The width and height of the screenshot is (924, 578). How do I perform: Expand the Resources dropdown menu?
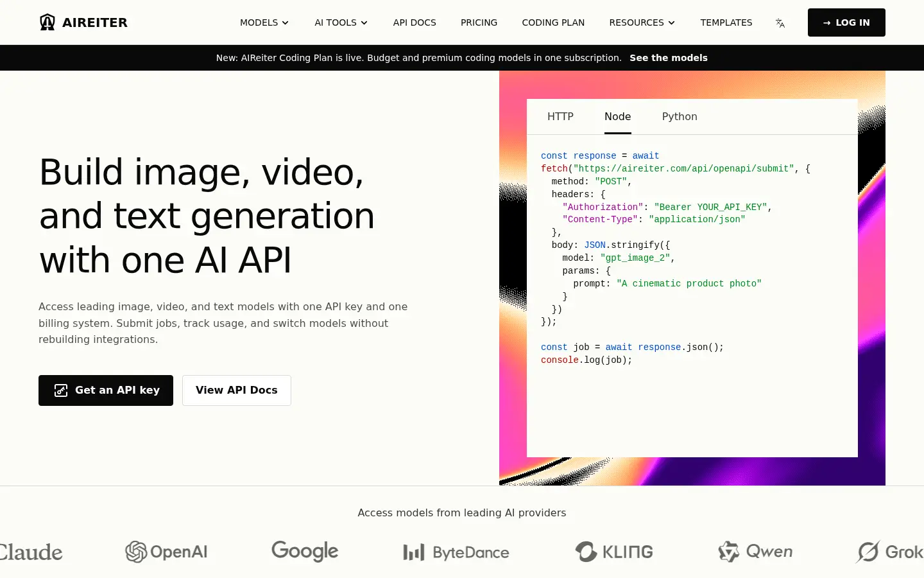[642, 22]
